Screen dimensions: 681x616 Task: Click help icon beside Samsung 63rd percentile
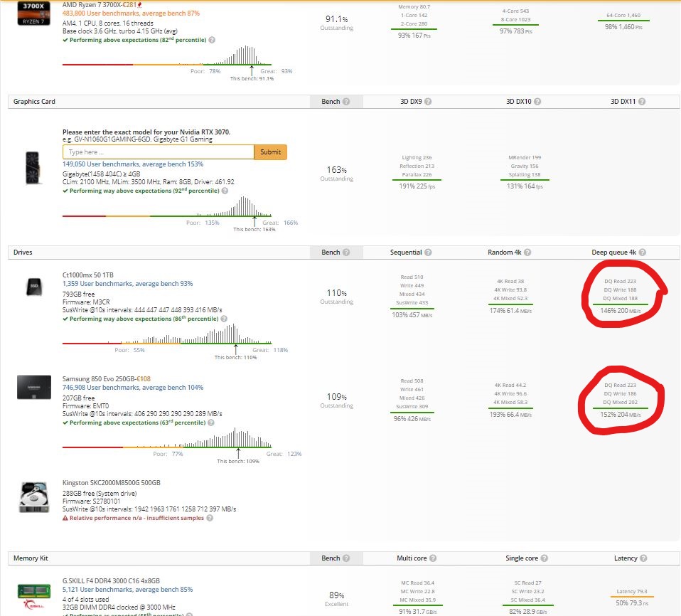(211, 423)
